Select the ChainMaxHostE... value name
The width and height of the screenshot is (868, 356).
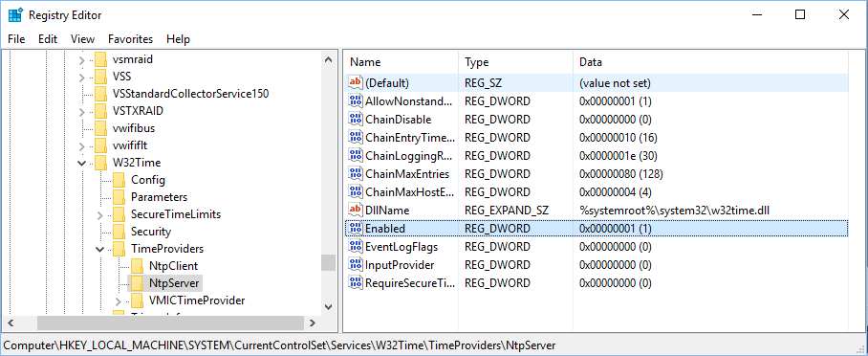pyautogui.click(x=410, y=191)
